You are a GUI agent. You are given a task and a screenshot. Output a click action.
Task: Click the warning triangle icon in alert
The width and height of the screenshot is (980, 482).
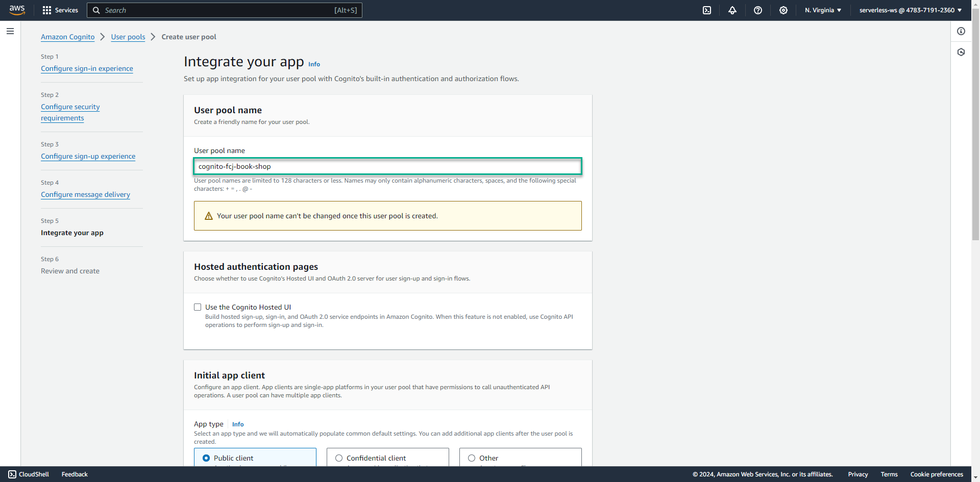(x=208, y=216)
